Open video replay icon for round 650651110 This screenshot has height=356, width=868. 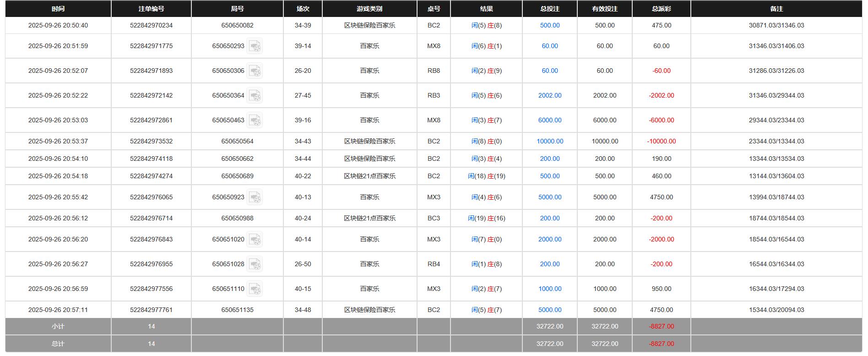(x=255, y=289)
